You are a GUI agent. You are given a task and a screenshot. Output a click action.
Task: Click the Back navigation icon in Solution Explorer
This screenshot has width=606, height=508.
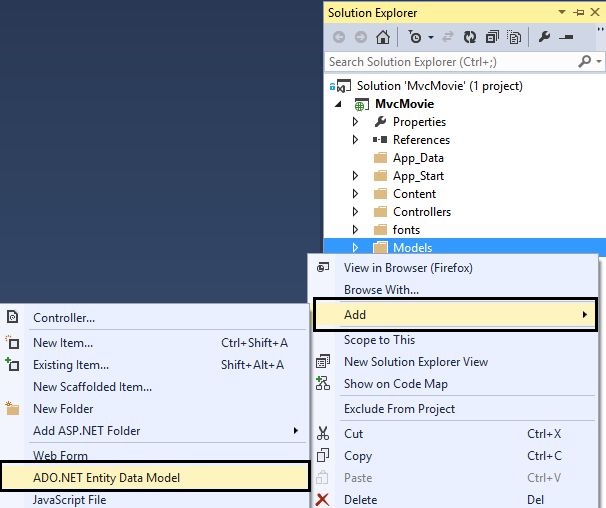(339, 38)
